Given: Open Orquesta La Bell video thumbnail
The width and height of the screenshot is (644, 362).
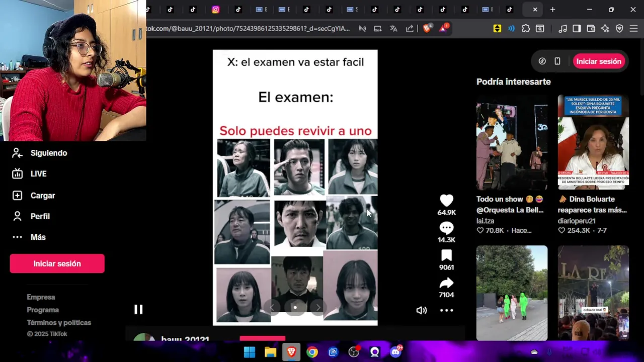Looking at the screenshot, I should (512, 142).
